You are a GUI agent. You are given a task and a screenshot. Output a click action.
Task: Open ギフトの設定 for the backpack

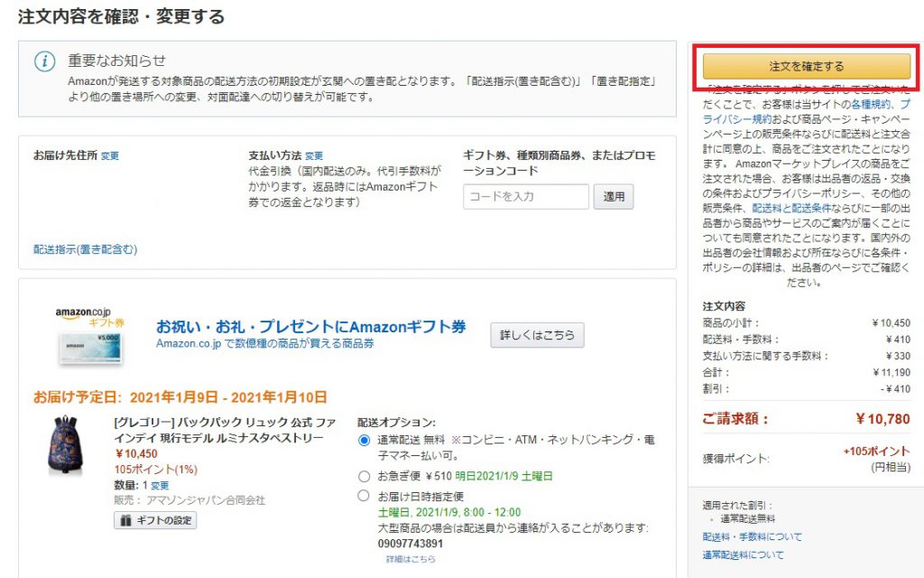(156, 520)
